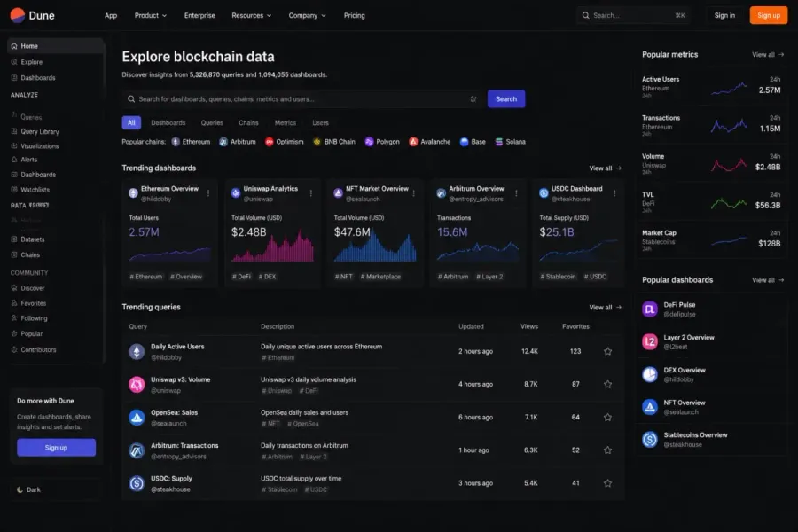This screenshot has height=532, width=798.
Task: Click the top navigation search field
Action: [634, 15]
